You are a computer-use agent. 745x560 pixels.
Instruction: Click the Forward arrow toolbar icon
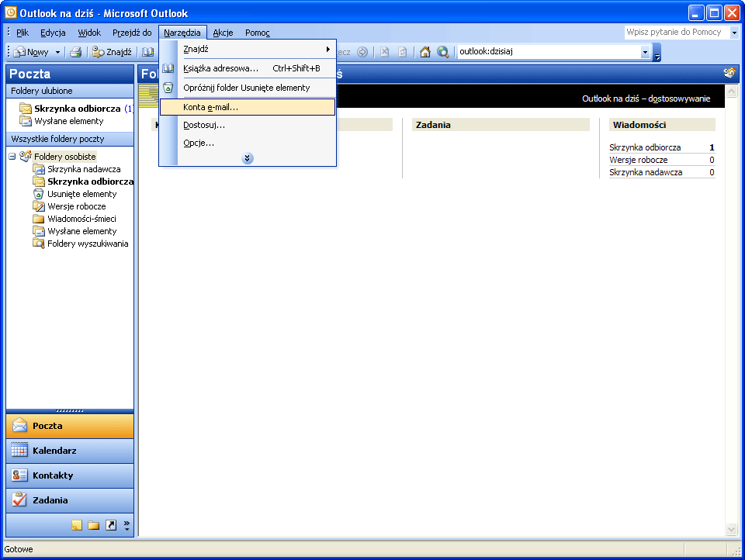[x=362, y=52]
